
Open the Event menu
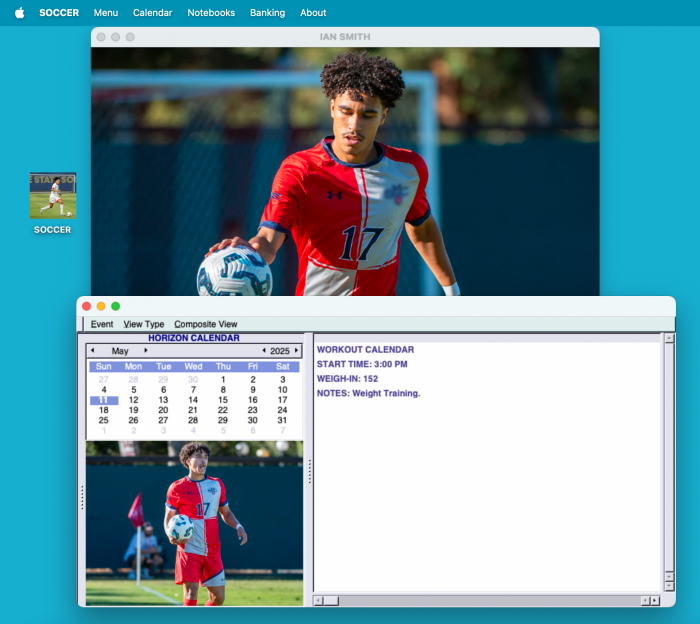pyautogui.click(x=102, y=324)
